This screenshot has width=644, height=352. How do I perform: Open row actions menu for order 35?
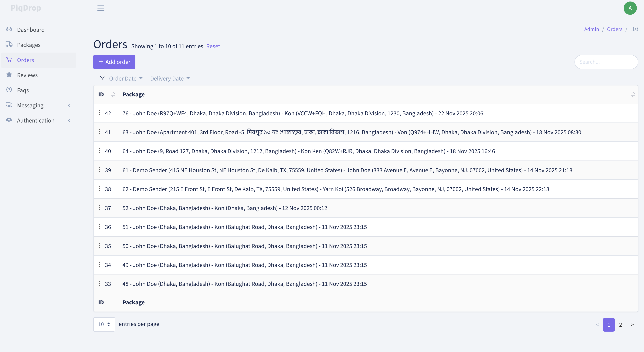point(100,246)
